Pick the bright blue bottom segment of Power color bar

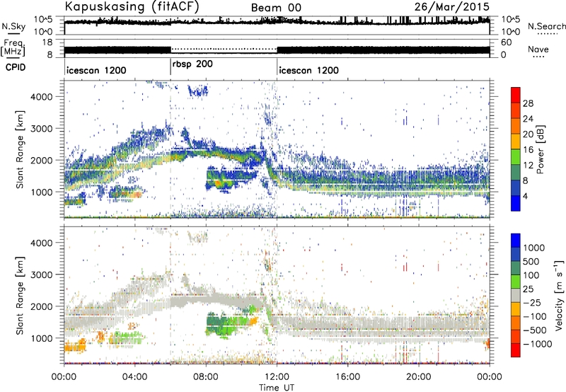pos(516,203)
